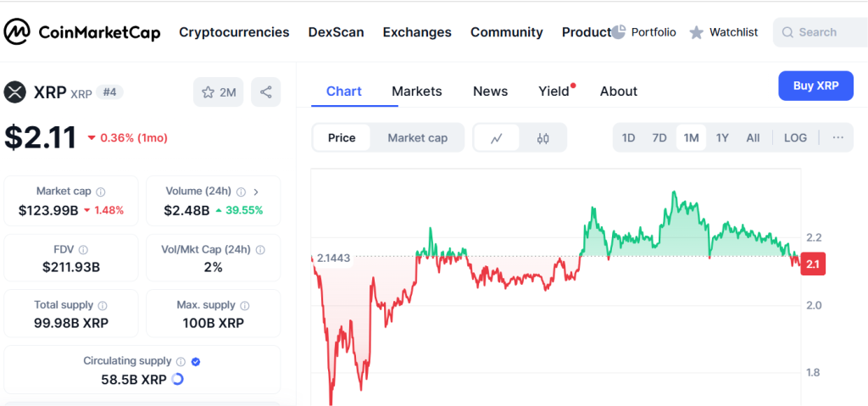Viewport: 868px width, 406px height.
Task: Open the About tab
Action: (618, 92)
